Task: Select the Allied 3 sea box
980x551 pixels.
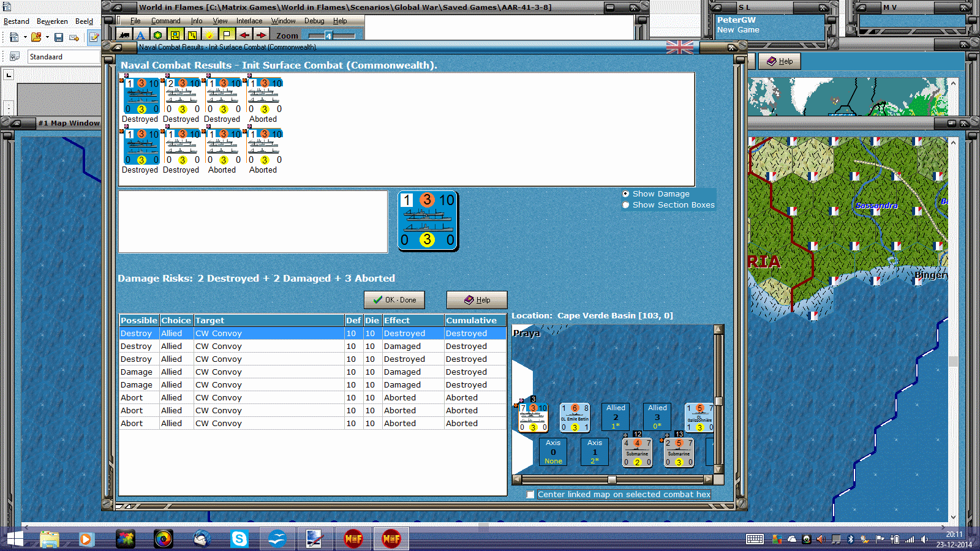Action: [x=657, y=418]
